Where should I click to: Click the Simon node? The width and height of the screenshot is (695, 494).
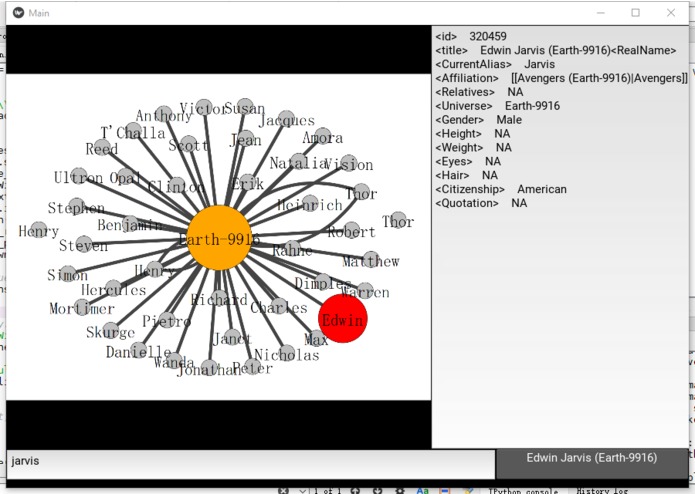(68, 274)
